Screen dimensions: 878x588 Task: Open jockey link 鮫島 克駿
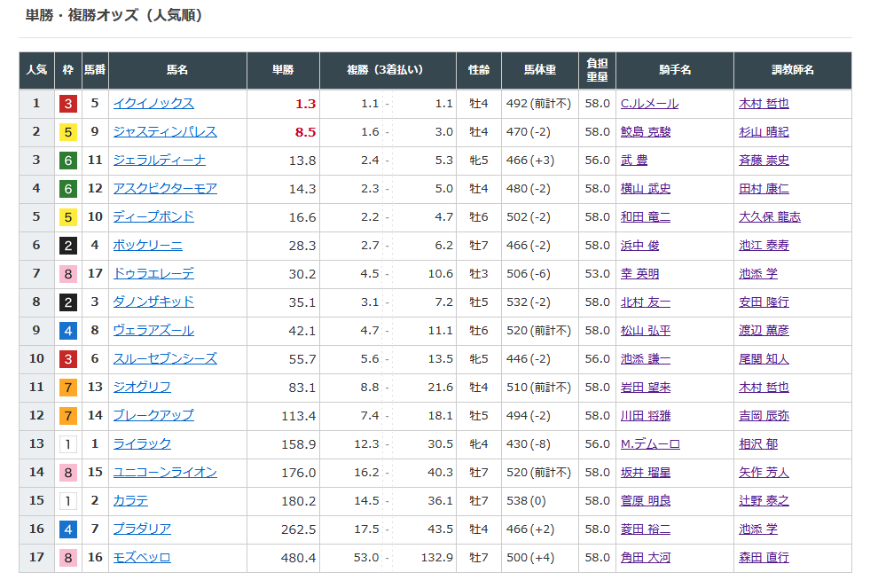point(646,131)
